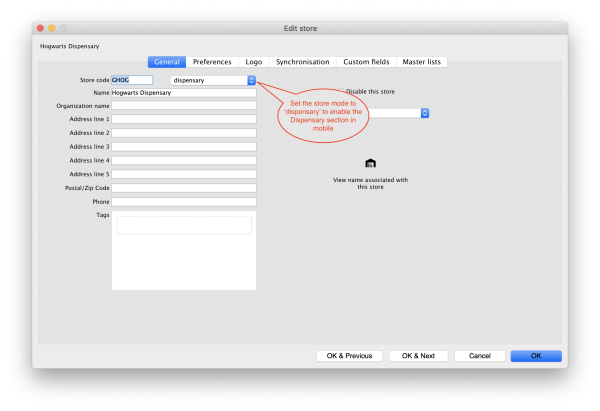
Task: Click the store building icon
Action: [x=370, y=163]
